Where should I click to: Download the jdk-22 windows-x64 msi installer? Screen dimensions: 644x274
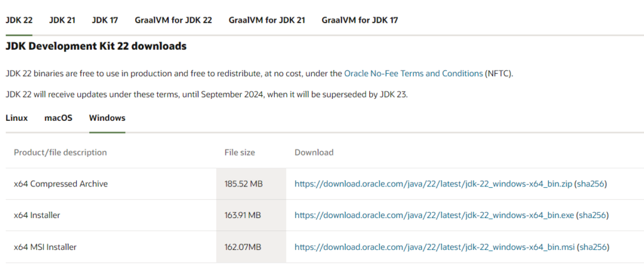coord(435,248)
